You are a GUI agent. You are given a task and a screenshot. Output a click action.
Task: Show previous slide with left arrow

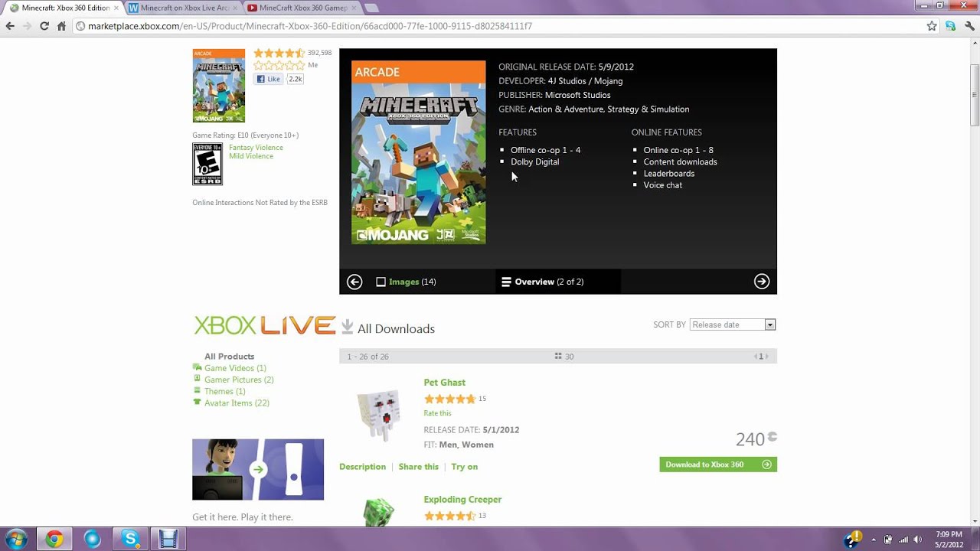pyautogui.click(x=354, y=282)
